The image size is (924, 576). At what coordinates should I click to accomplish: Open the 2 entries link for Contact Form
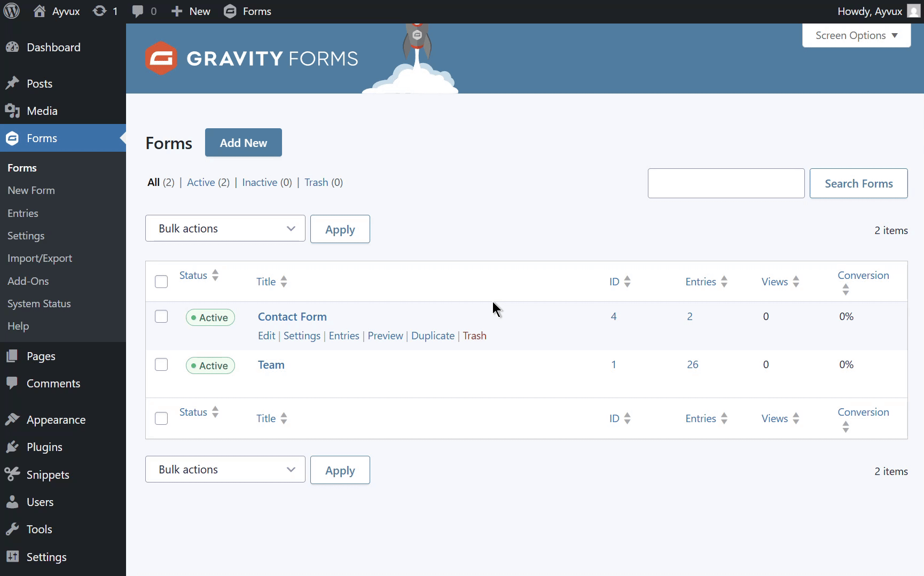690,316
